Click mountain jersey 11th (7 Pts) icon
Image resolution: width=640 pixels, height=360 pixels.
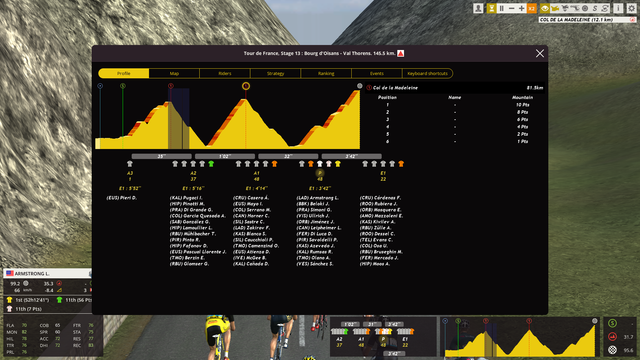click(9, 309)
